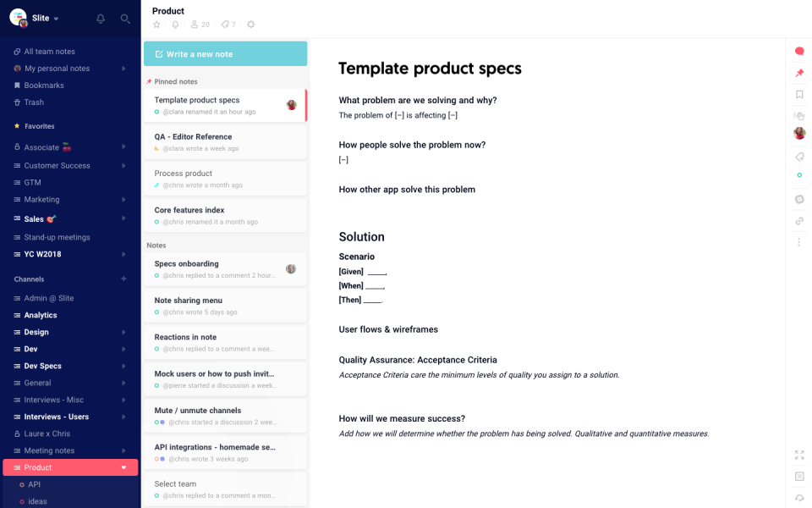
Task: Open comments bubble in right toolbar
Action: coord(799,52)
